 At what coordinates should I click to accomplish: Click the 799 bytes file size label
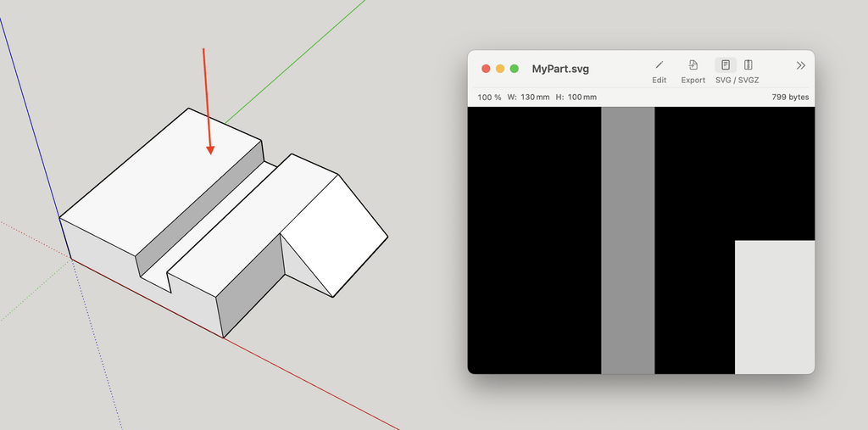point(790,97)
